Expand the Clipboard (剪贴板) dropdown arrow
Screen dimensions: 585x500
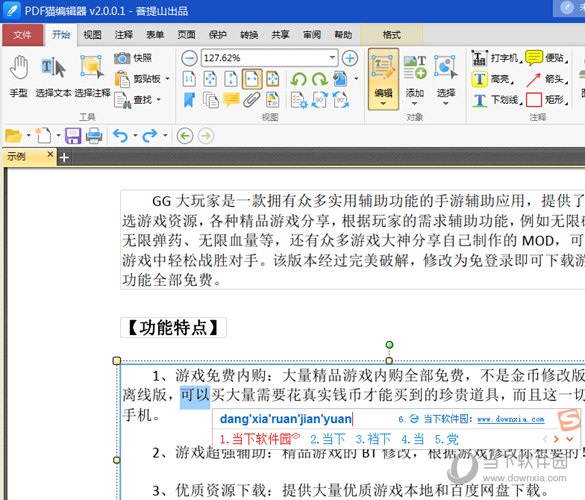(x=168, y=79)
